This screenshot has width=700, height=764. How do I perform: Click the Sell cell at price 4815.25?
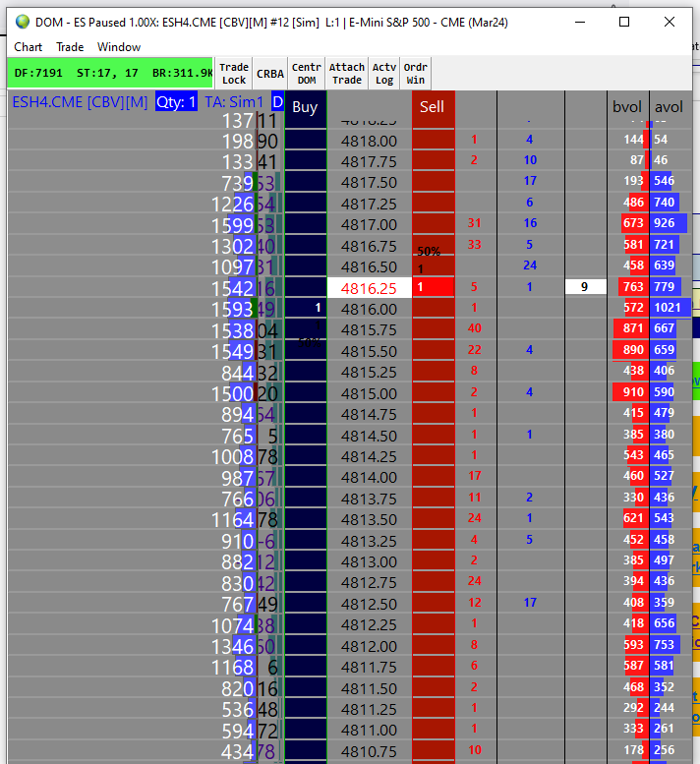point(433,372)
